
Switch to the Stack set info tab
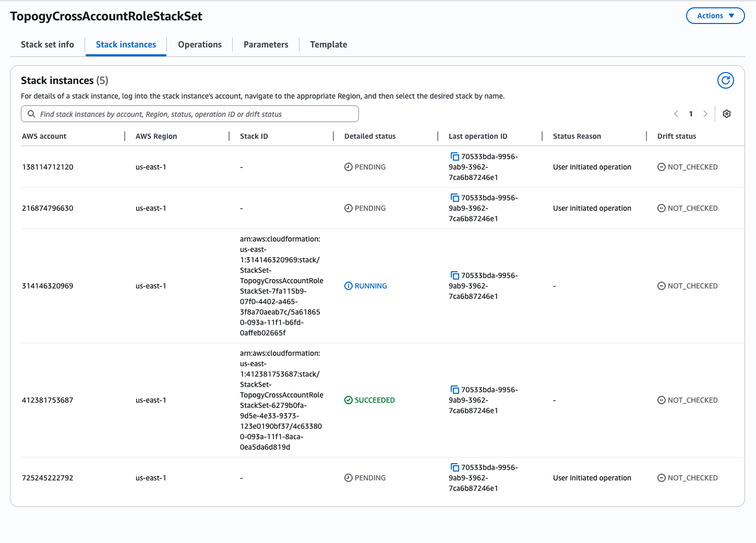tap(47, 45)
